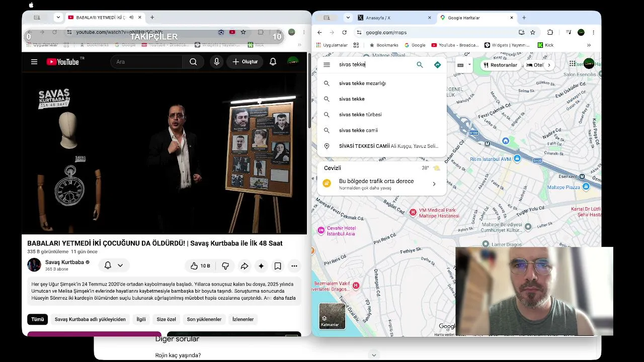This screenshot has height=362, width=644.
Task: Select the Google Haritalar tab
Action: click(477, 18)
